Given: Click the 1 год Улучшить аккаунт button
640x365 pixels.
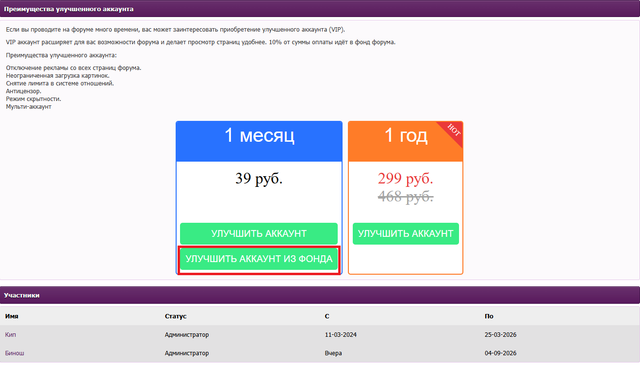Looking at the screenshot, I should click(406, 234).
